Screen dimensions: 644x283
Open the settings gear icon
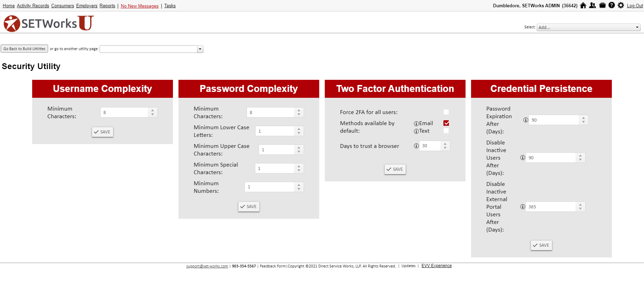point(621,5)
